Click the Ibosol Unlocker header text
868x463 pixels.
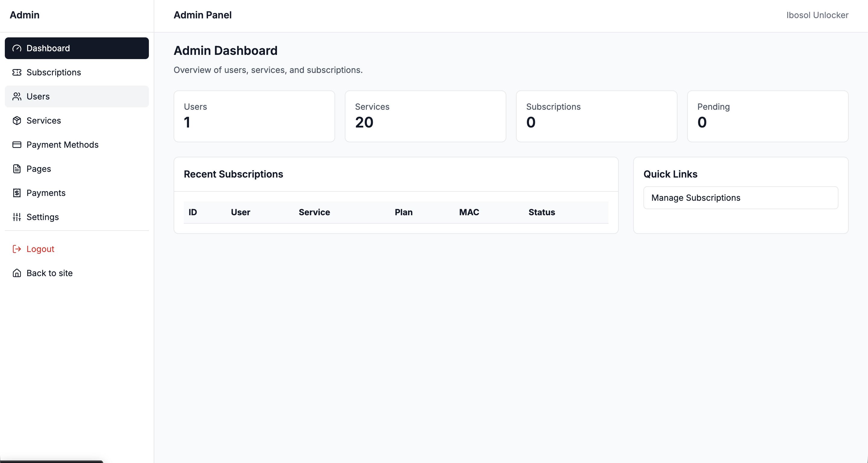pos(817,15)
